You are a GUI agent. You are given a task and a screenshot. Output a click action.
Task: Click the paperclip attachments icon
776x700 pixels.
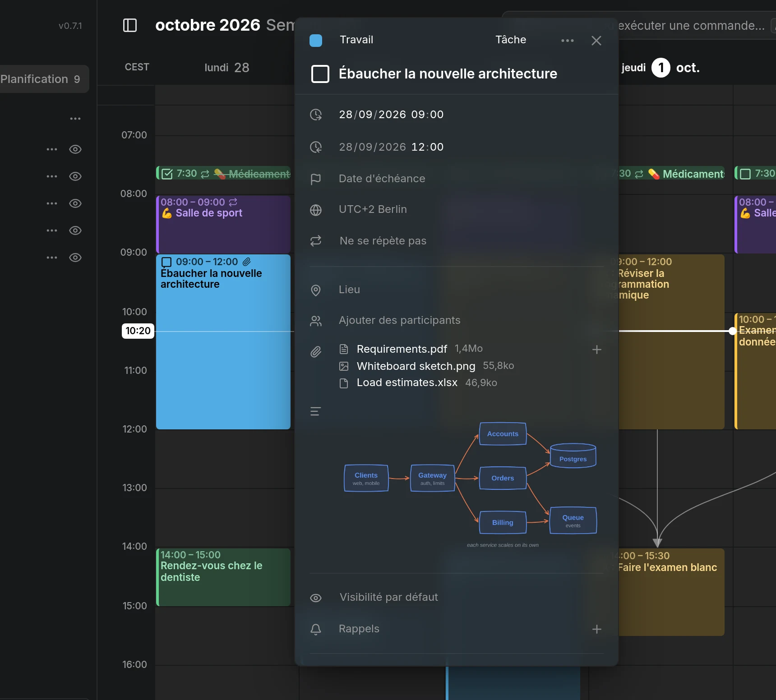(316, 352)
